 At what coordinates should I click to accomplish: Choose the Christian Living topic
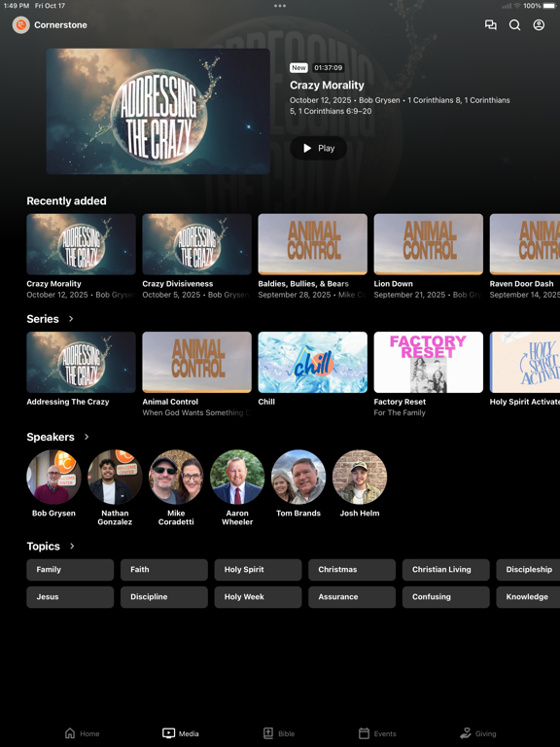[x=445, y=570]
